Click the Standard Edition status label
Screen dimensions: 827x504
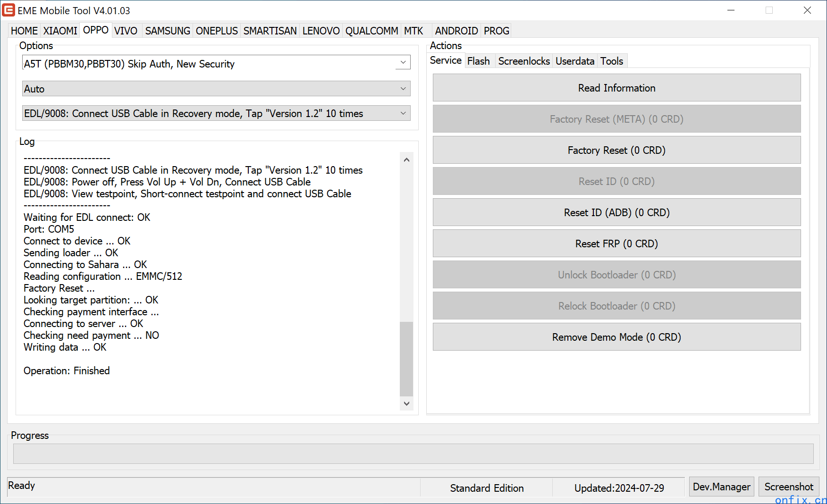pyautogui.click(x=487, y=488)
